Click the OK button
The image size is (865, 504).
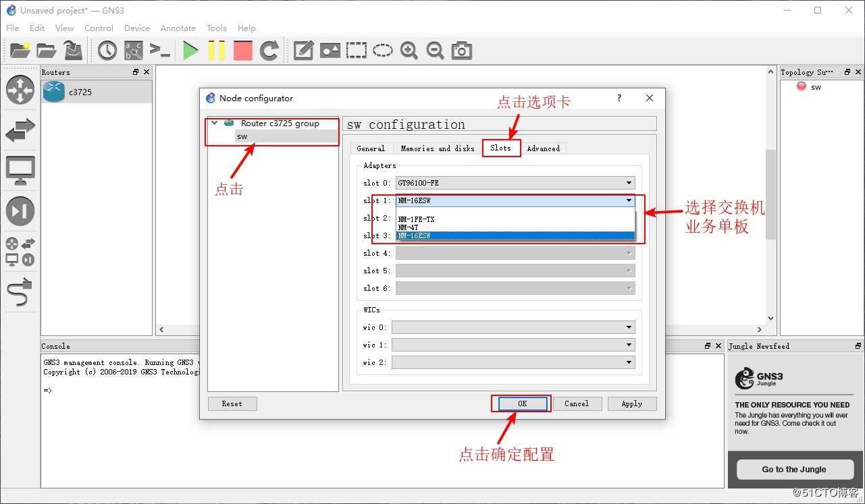point(522,403)
